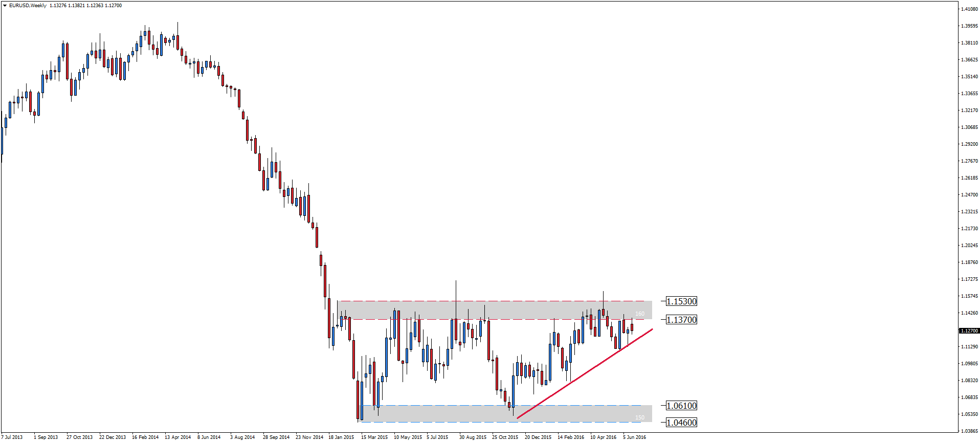Click the 10 May 2015 date label
Screen dimensions: 980x443
[408, 437]
